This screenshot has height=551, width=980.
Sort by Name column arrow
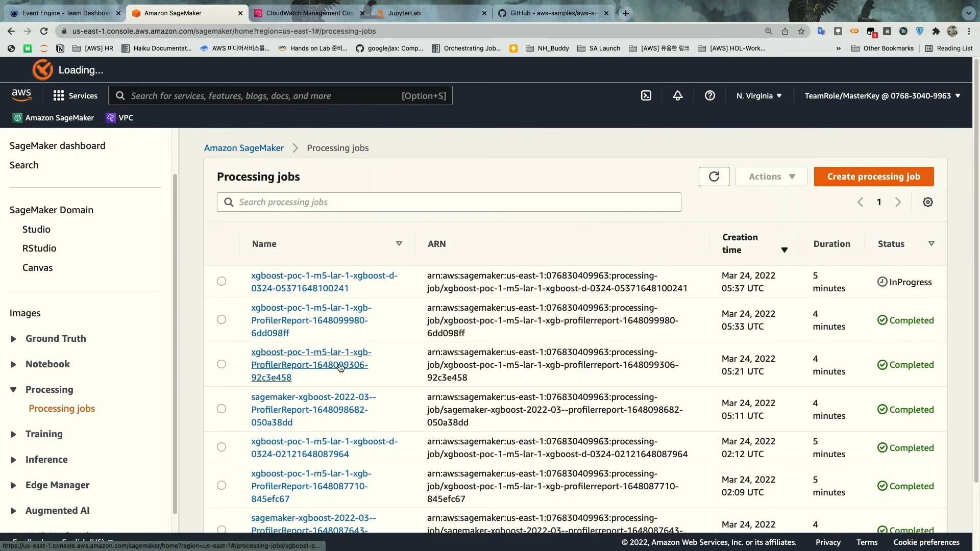point(399,243)
